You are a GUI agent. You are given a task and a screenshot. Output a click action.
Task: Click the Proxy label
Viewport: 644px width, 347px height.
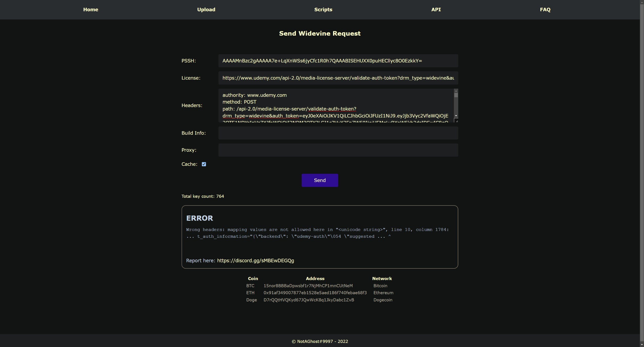(x=189, y=150)
